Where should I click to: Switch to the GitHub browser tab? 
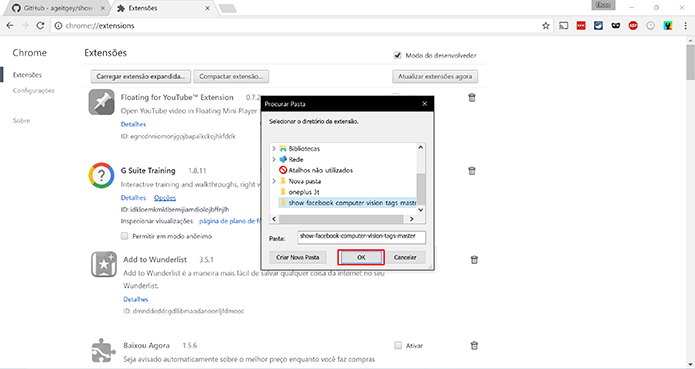58,8
